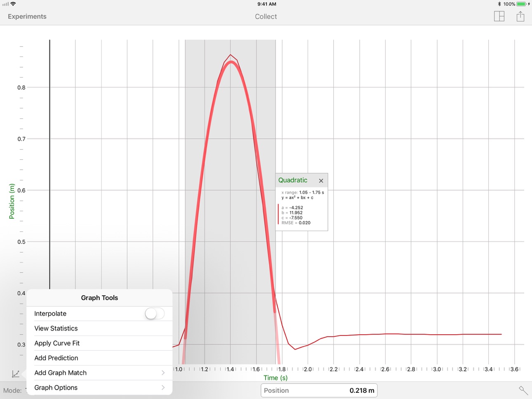Tap the 3.6 label on the time axis

(x=515, y=369)
